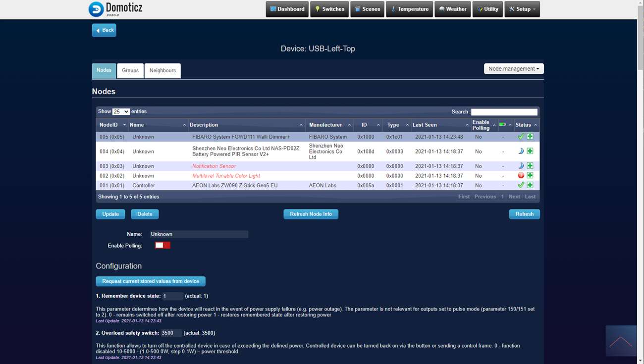This screenshot has width=644, height=364.
Task: Open the Setup menu dropdown
Action: [x=522, y=9]
